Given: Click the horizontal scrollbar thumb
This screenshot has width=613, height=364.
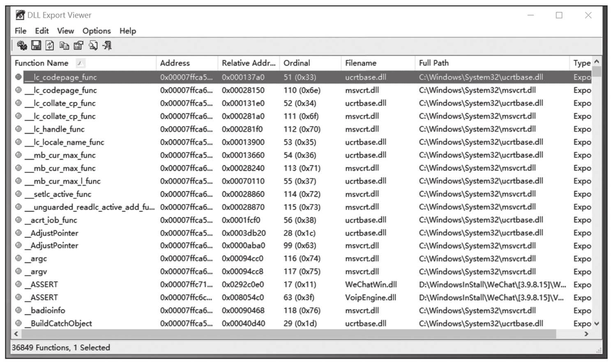Looking at the screenshot, I should click(289, 334).
